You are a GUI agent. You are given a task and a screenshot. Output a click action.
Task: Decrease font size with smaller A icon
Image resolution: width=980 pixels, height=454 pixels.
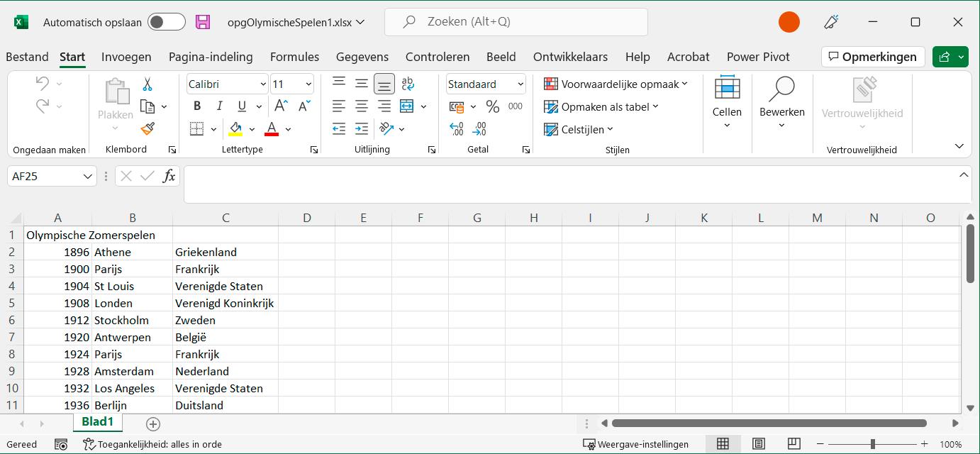304,106
